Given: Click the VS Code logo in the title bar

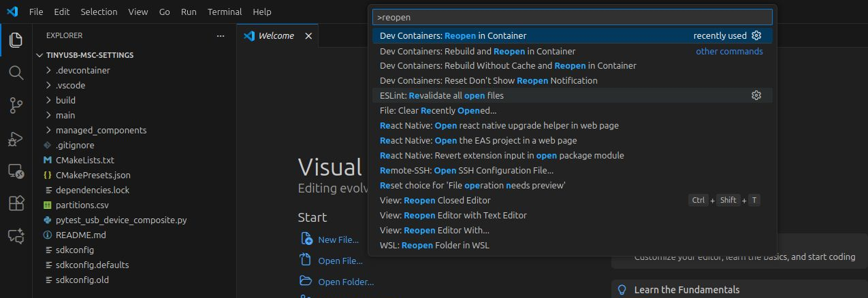Looking at the screenshot, I should [x=12, y=12].
